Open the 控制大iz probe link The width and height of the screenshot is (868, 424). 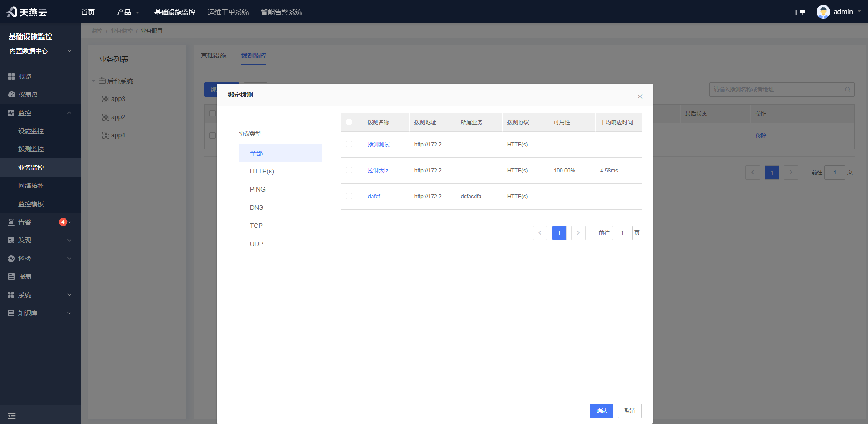[378, 171]
